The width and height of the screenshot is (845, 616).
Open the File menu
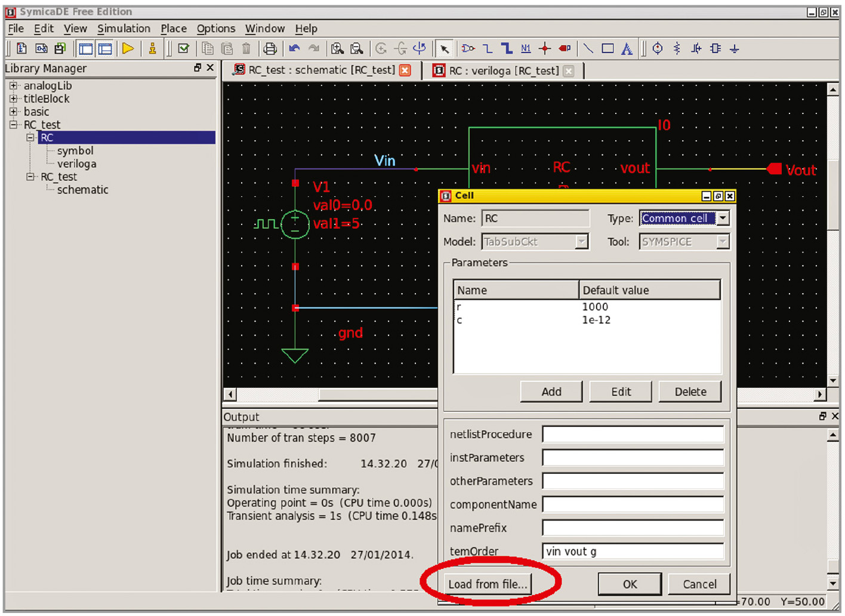click(16, 29)
